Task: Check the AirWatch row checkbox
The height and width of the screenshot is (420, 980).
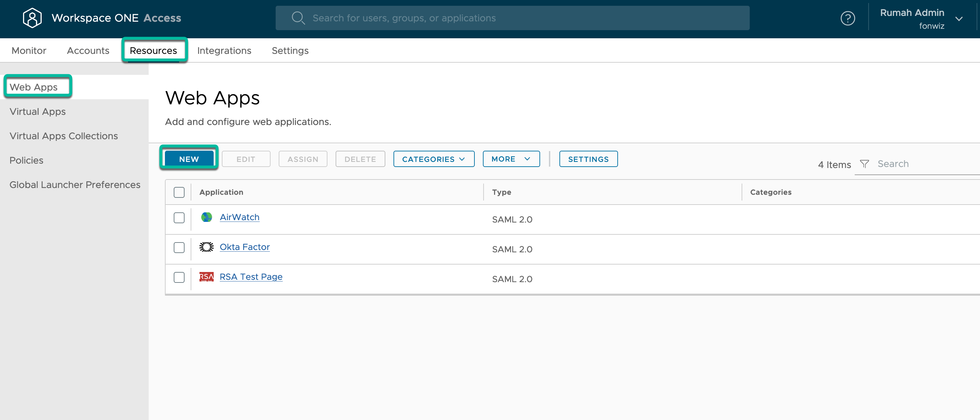Action: (179, 218)
